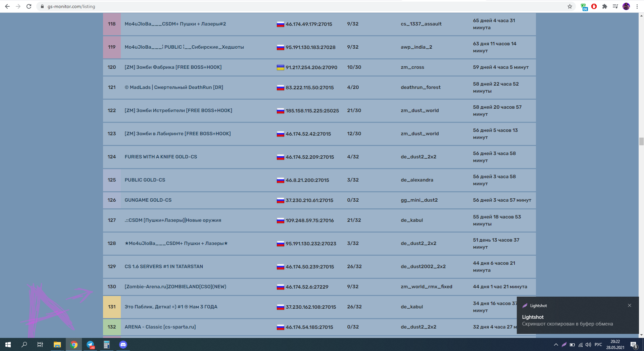Open the media control playlist icon
Viewport: 644px width, 351px height.
[615, 6]
